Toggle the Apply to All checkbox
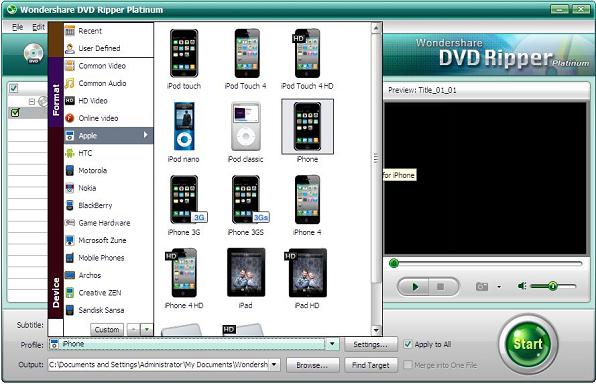This screenshot has height=384, width=596. point(407,344)
